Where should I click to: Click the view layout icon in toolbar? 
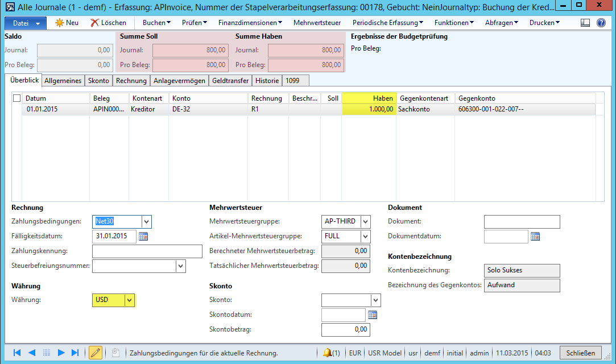[x=585, y=23]
